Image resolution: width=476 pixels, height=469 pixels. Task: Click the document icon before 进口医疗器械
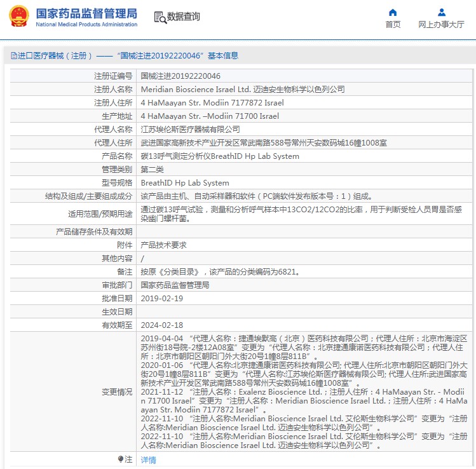[x=13, y=55]
